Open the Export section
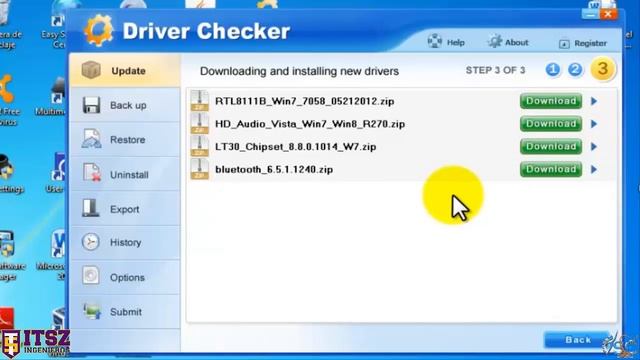This screenshot has height=360, width=640. point(124,209)
